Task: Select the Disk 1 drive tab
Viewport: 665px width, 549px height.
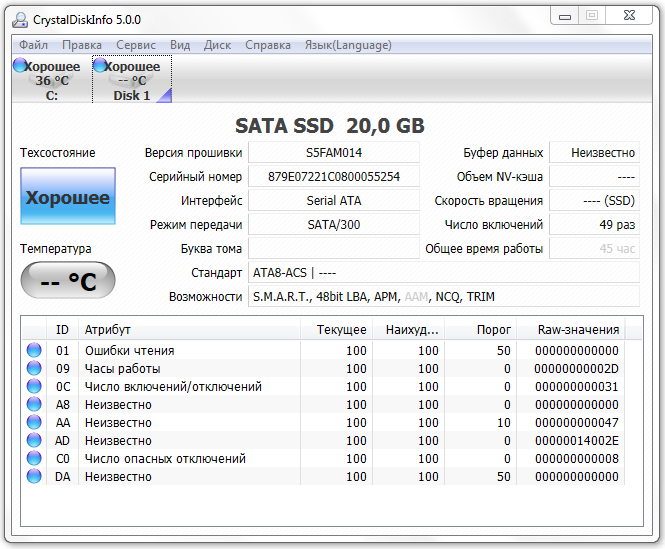Action: pyautogui.click(x=132, y=80)
